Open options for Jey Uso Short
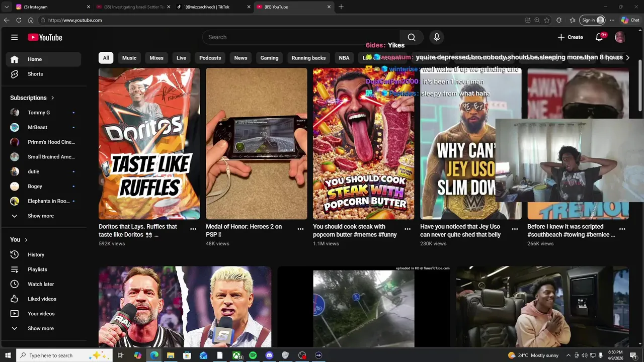The height and width of the screenshot is (362, 644). tap(515, 229)
